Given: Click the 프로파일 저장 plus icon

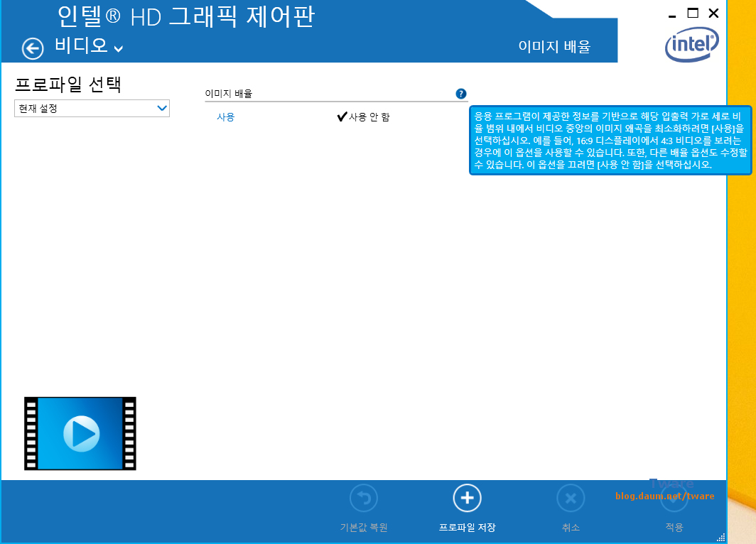Looking at the screenshot, I should pyautogui.click(x=468, y=499).
